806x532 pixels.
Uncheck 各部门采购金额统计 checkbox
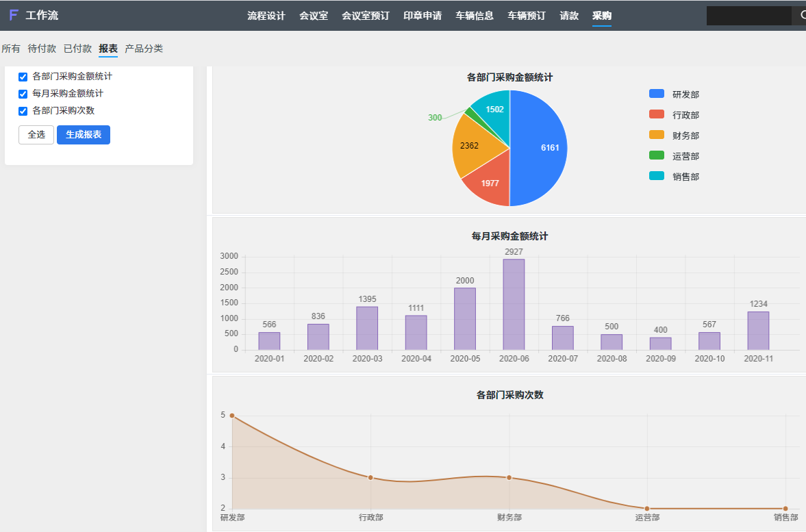click(23, 77)
